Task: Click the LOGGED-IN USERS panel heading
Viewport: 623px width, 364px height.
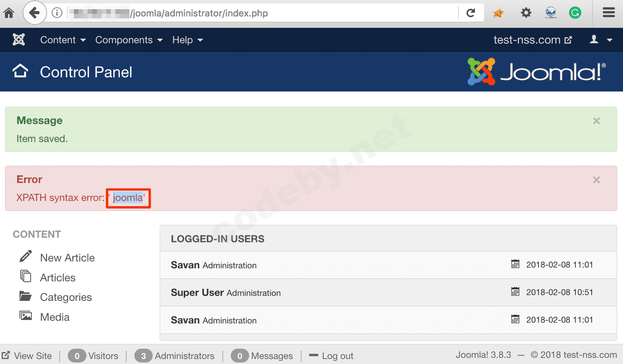Action: tap(218, 239)
